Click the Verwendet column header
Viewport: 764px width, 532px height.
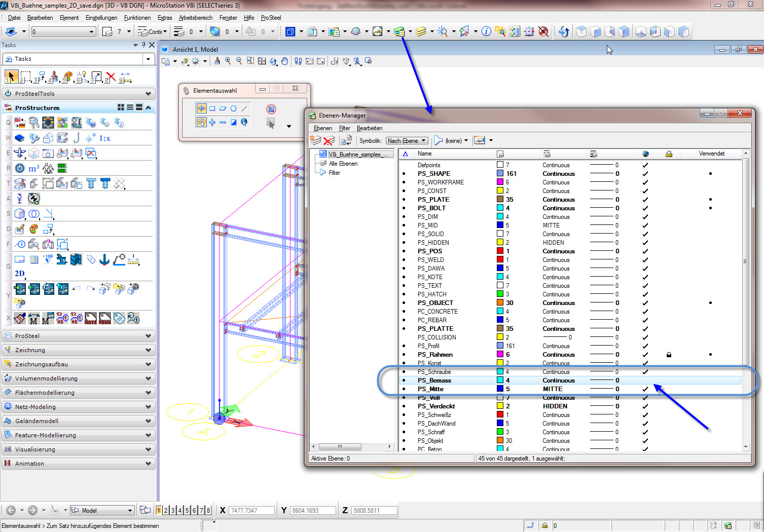(712, 154)
